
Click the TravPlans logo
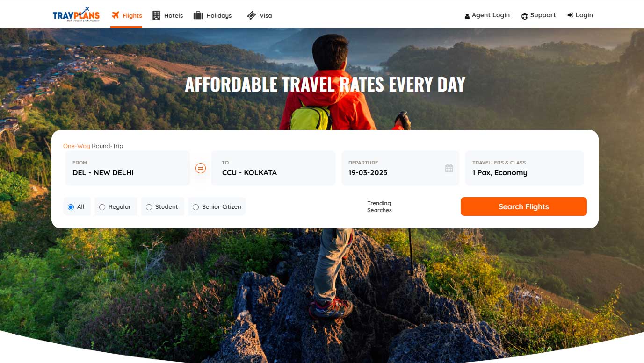point(76,15)
